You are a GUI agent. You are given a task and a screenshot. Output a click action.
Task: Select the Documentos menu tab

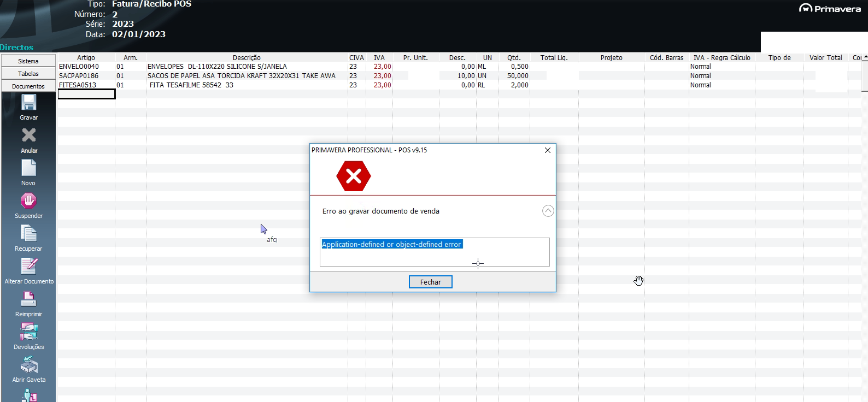[x=28, y=86]
